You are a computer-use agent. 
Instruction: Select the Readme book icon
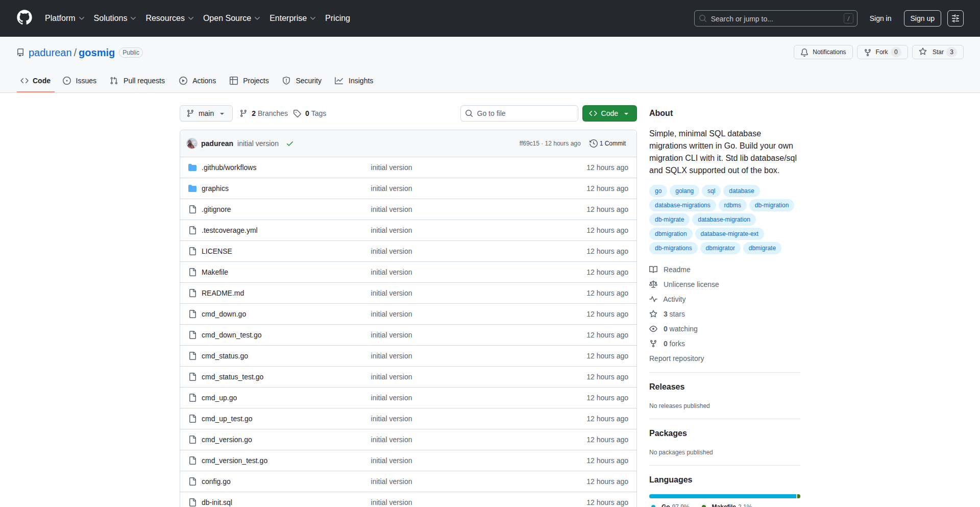(653, 269)
